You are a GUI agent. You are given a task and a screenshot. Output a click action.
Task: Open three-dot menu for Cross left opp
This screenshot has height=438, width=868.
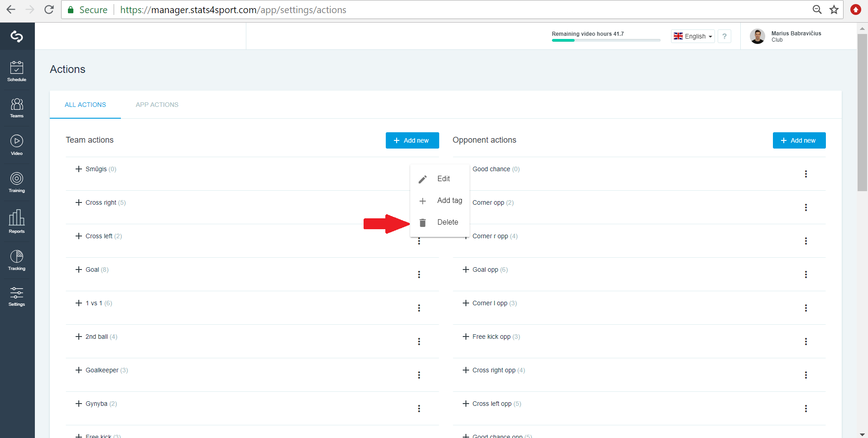[806, 409]
